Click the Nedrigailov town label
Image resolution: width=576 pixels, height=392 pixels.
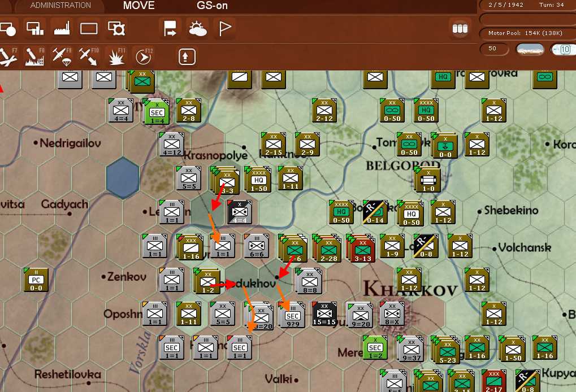tap(70, 143)
